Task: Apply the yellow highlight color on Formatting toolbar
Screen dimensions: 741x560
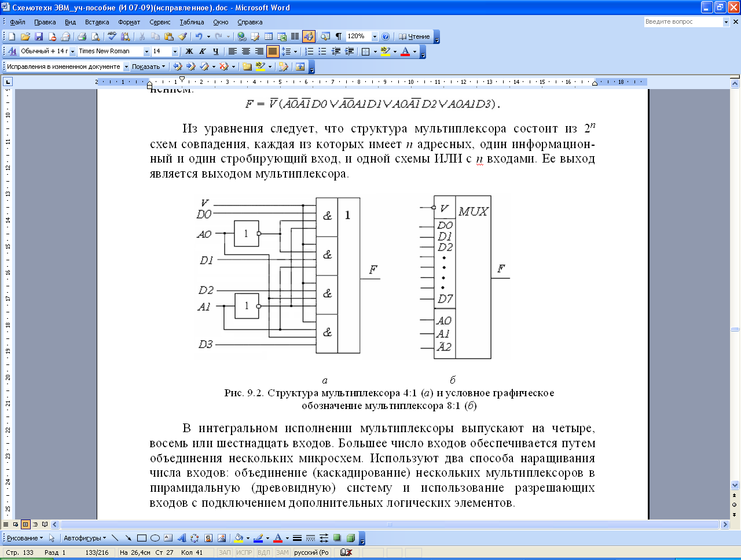Action: (x=386, y=51)
